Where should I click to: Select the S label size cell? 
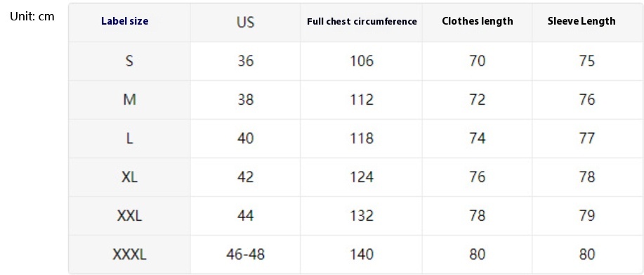click(129, 61)
